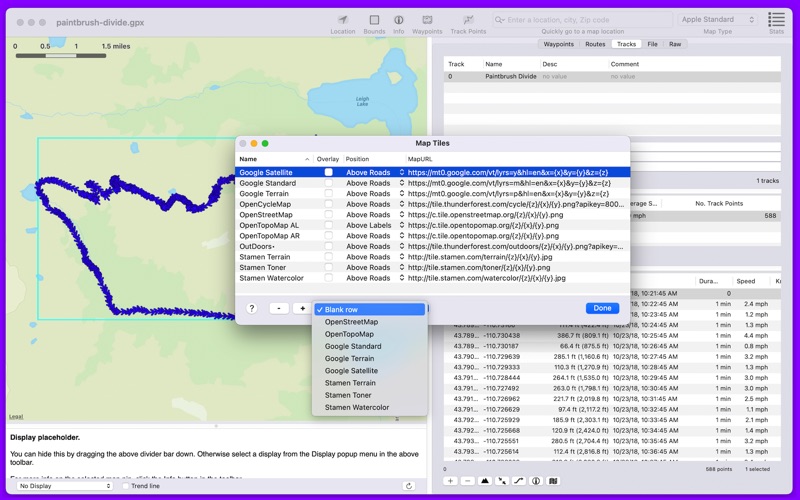The height and width of the screenshot is (500, 800).
Task: Open Position stepper for Google Satellite row
Action: click(x=402, y=172)
